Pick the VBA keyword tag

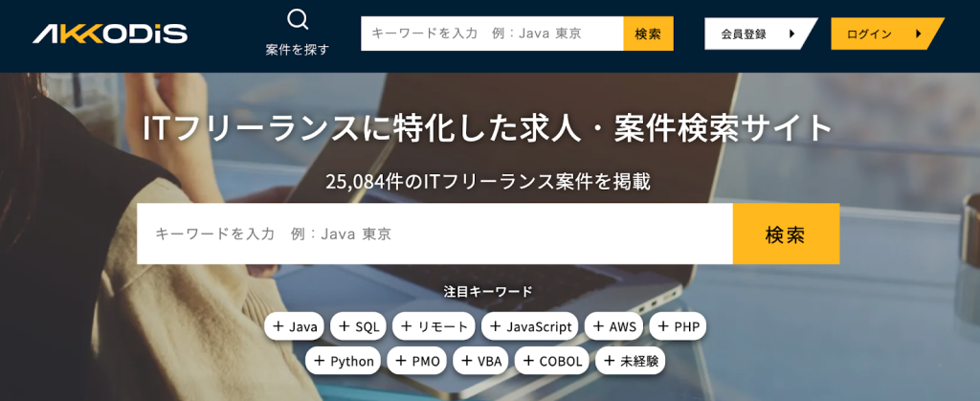[480, 361]
